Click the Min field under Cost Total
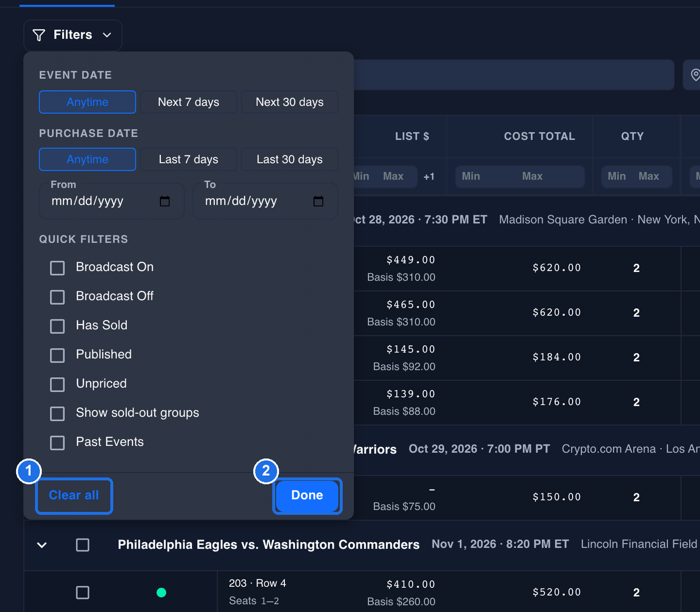Viewport: 700px width, 612px height. (x=471, y=177)
